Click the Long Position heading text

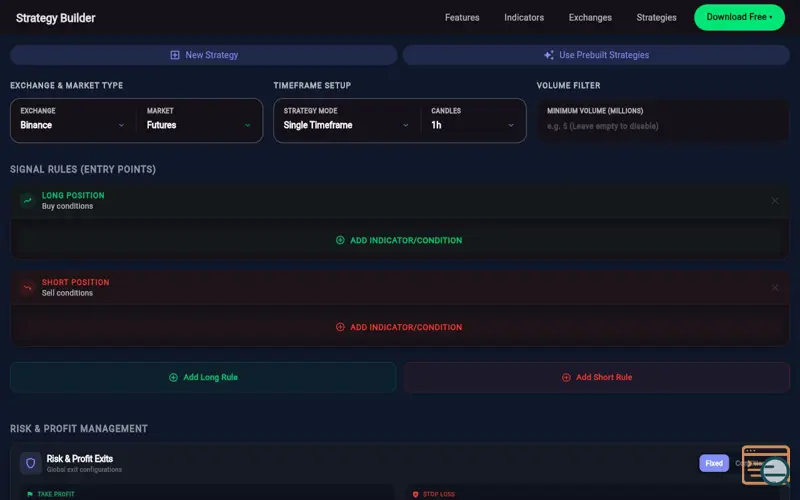(x=73, y=195)
